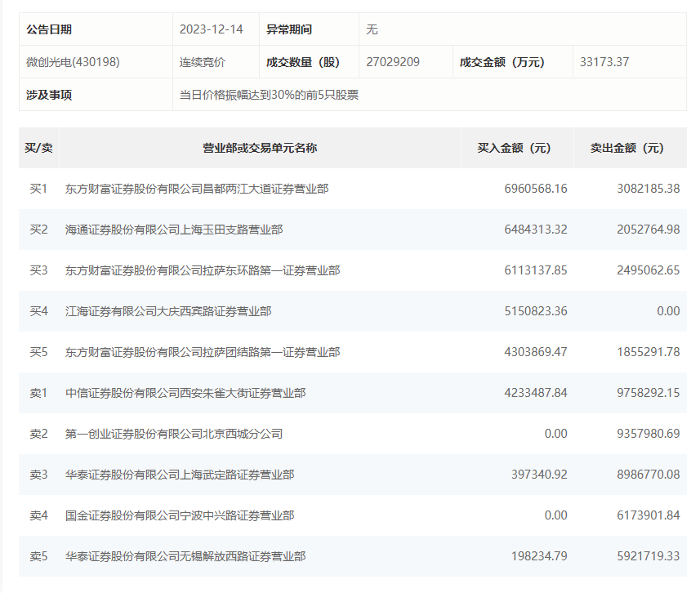The height and width of the screenshot is (593, 700).
Task: Select 东方财富证券昌都两江大道证券营业部 row name
Action: click(x=197, y=189)
